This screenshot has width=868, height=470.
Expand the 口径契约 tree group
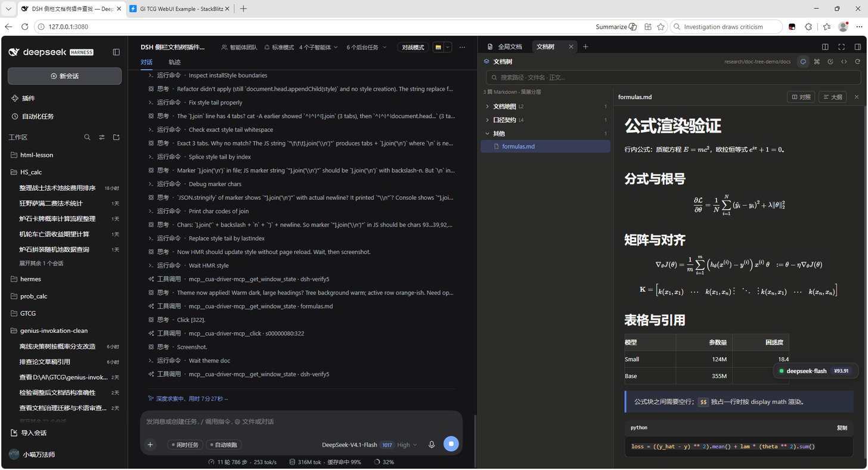[545, 120]
